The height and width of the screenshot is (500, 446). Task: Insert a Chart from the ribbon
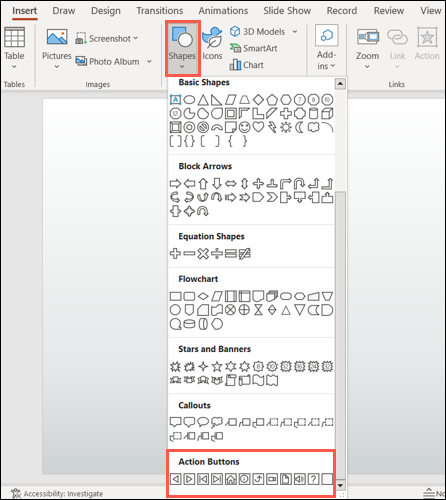click(247, 65)
